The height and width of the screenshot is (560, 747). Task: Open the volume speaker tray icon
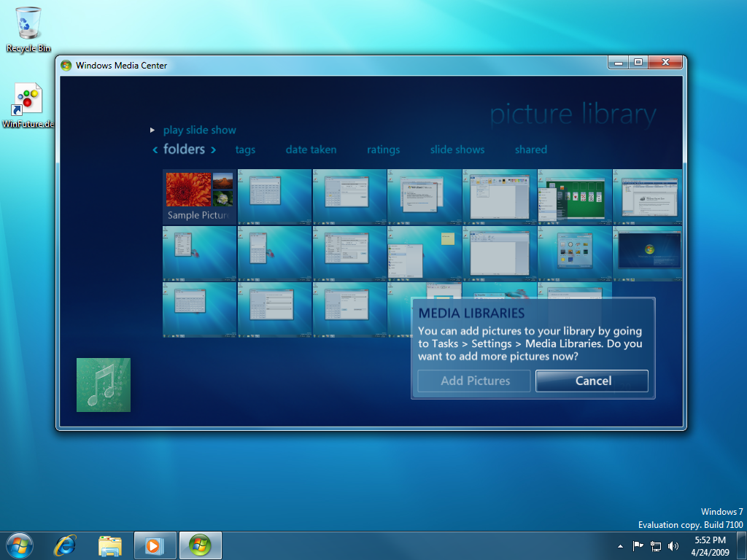point(673,546)
